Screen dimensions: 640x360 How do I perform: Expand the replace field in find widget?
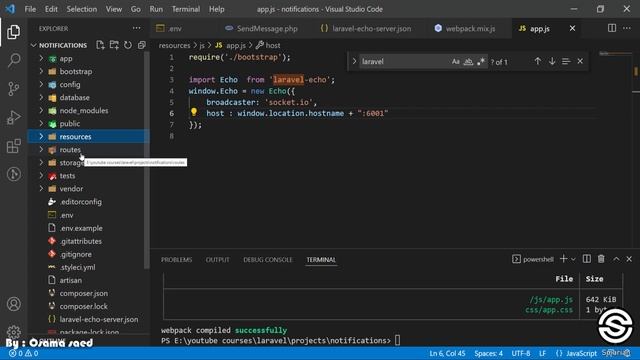tap(354, 61)
